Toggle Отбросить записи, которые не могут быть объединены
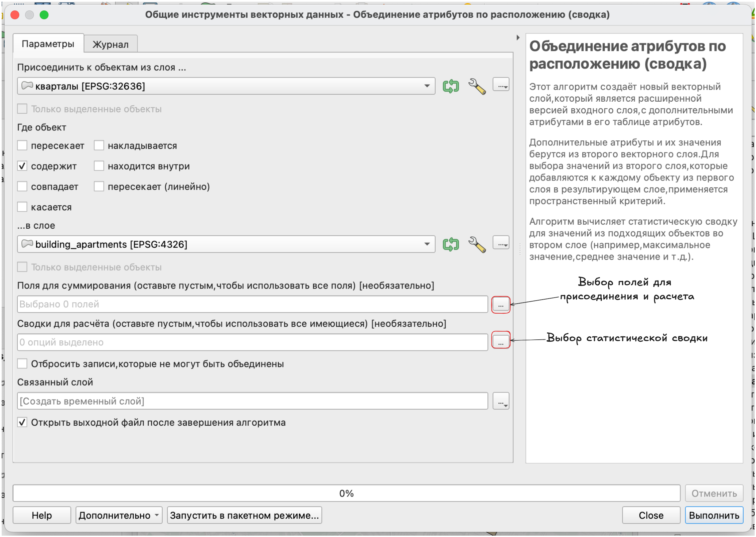 [x=22, y=364]
